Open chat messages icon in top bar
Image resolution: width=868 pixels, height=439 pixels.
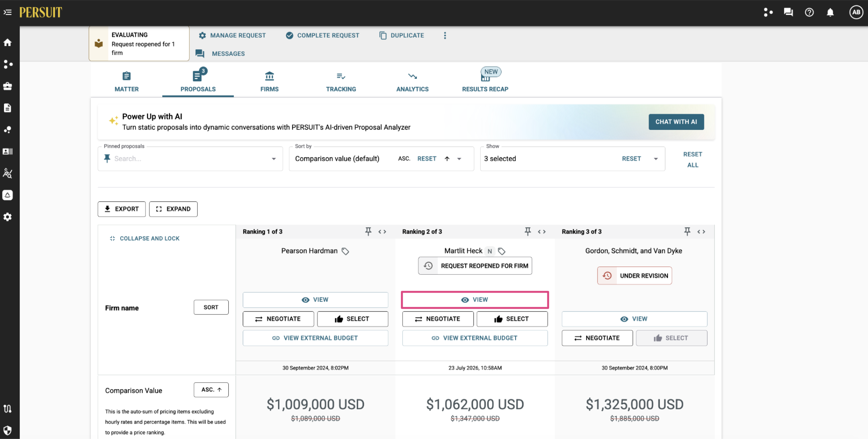tap(788, 12)
